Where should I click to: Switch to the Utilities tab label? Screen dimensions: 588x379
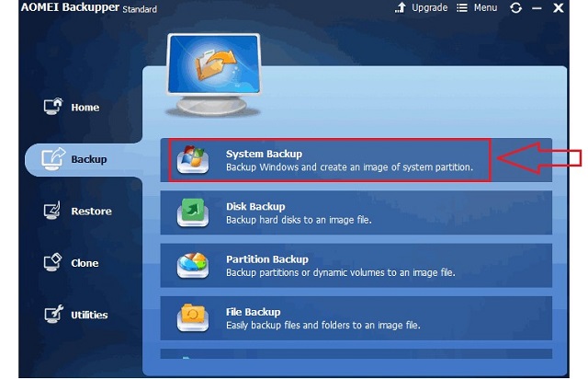click(x=89, y=315)
